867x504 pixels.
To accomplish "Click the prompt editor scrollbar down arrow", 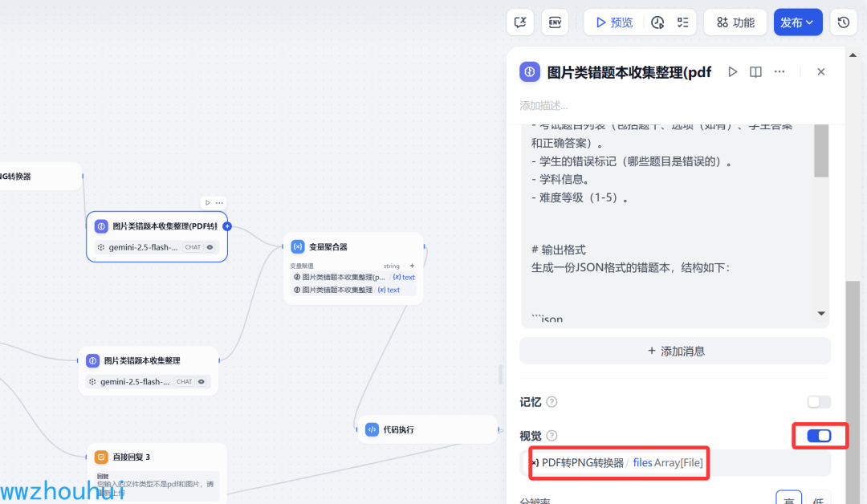I will (822, 313).
